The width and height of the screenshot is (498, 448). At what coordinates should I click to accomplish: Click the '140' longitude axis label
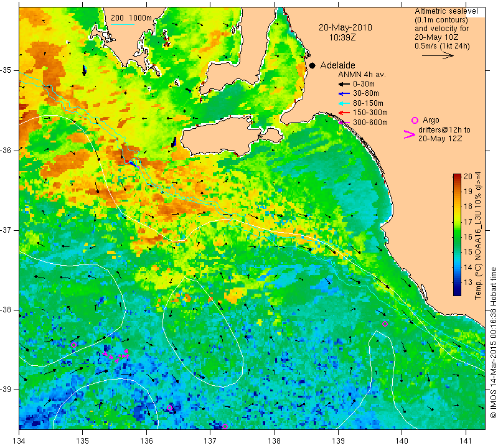point(402,441)
